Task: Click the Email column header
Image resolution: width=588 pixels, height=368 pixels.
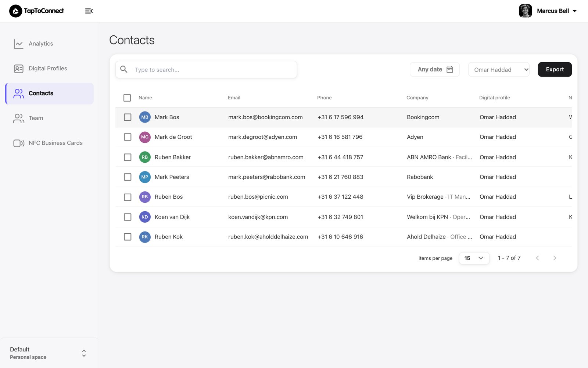Action: coord(234,98)
